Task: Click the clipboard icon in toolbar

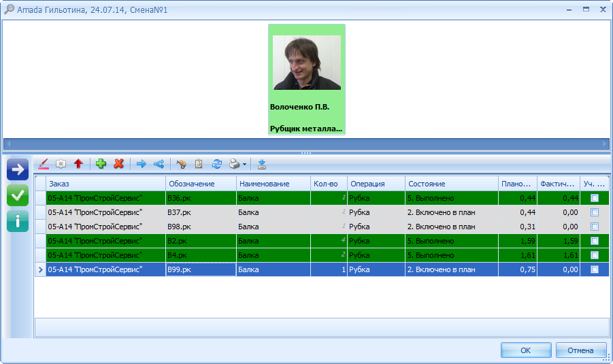Action: [199, 164]
